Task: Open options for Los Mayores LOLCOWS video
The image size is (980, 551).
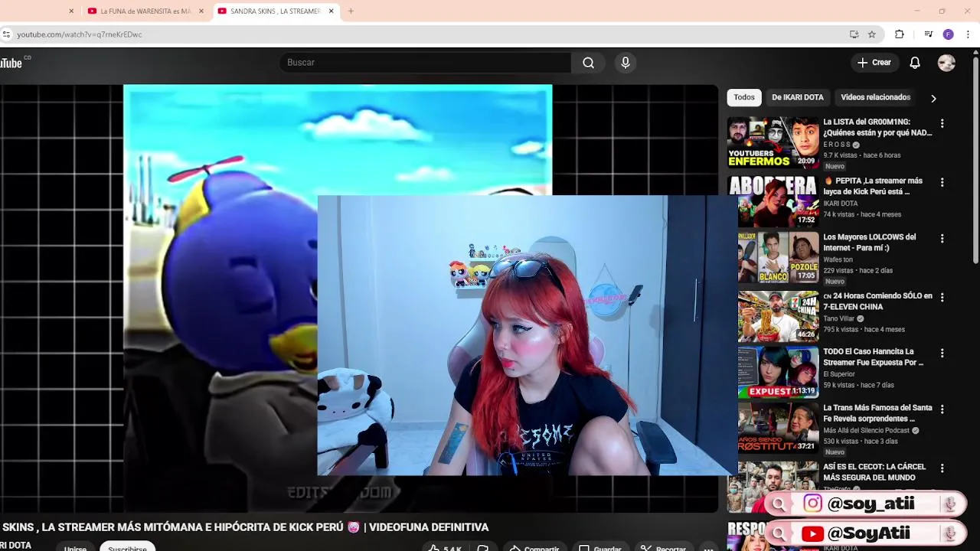Action: tap(942, 239)
